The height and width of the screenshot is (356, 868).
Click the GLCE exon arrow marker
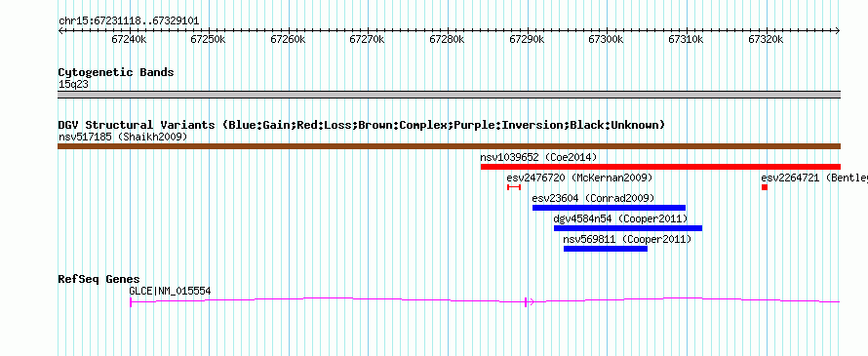click(529, 301)
